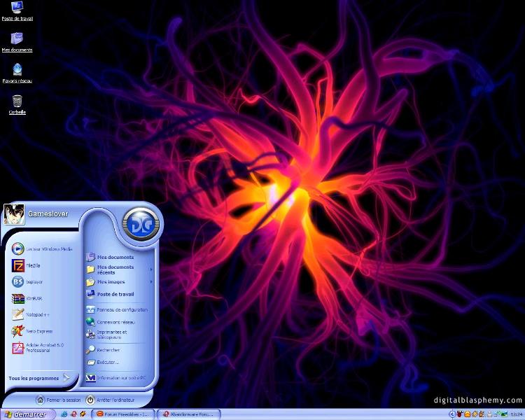
Task: Open Mes documents desktop icon
Action: (x=17, y=42)
